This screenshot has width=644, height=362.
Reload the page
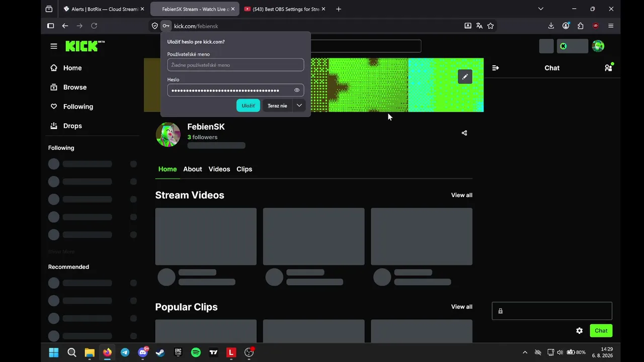94,26
